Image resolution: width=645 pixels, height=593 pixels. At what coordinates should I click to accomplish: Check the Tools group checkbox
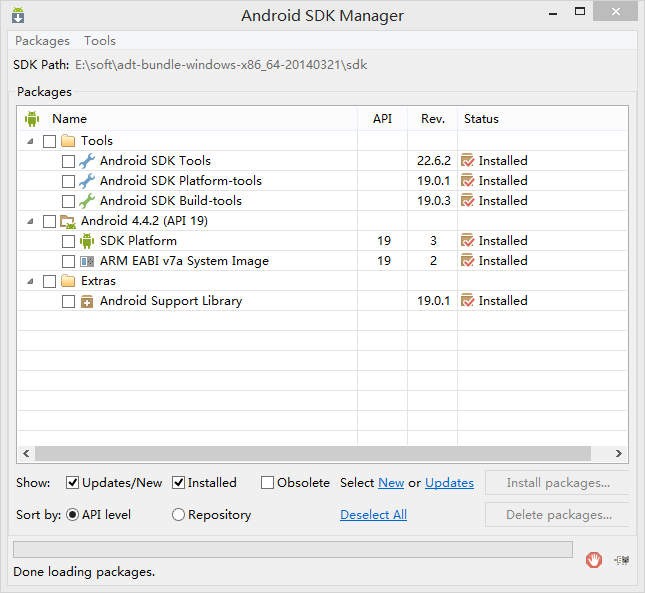(x=49, y=141)
